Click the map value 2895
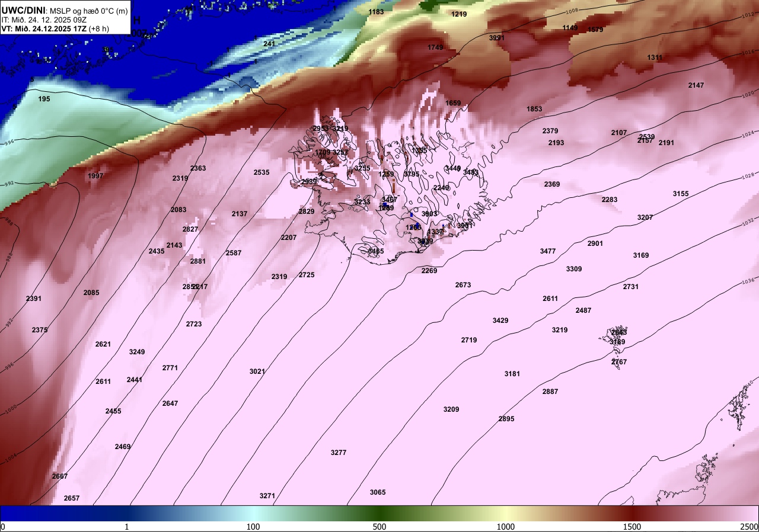Image resolution: width=759 pixels, height=532 pixels. (506, 419)
